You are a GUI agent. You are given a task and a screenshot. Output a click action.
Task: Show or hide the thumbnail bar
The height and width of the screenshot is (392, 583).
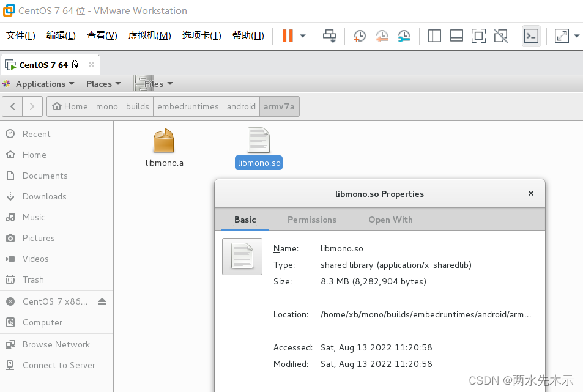pyautogui.click(x=456, y=35)
